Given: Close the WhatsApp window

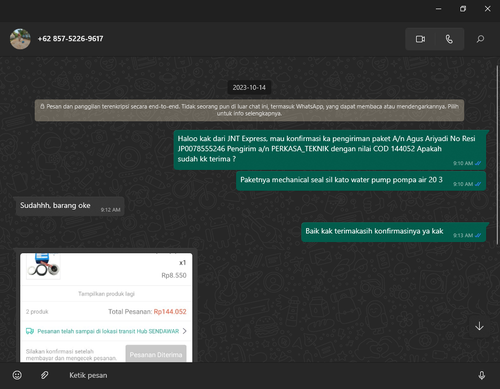Looking at the screenshot, I should [487, 9].
